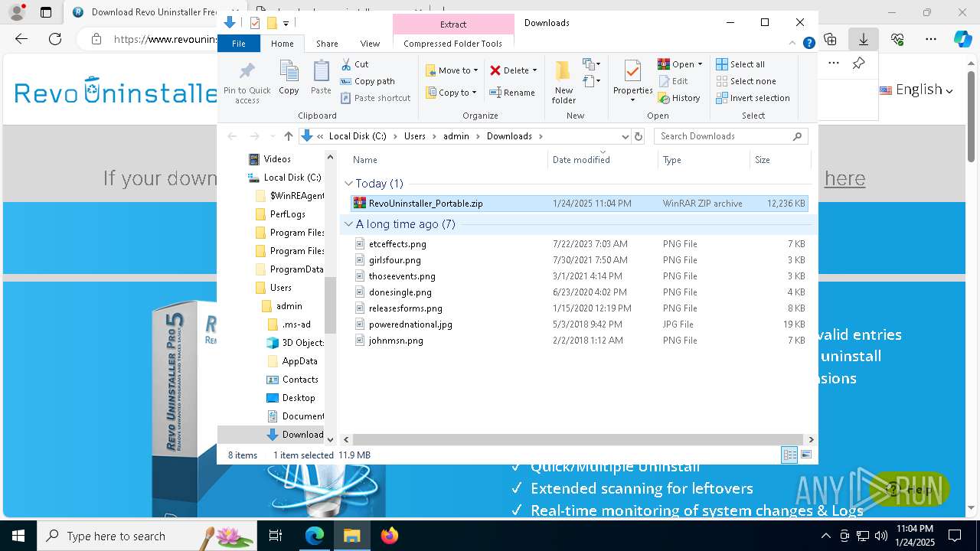The height and width of the screenshot is (551, 980).
Task: Switch to Details view layout icon
Action: click(x=789, y=455)
